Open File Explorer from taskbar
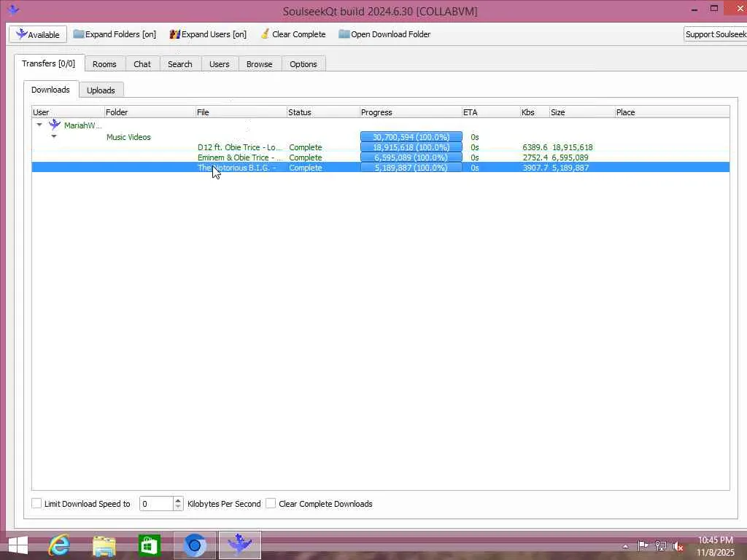The image size is (747, 560). pyautogui.click(x=104, y=545)
